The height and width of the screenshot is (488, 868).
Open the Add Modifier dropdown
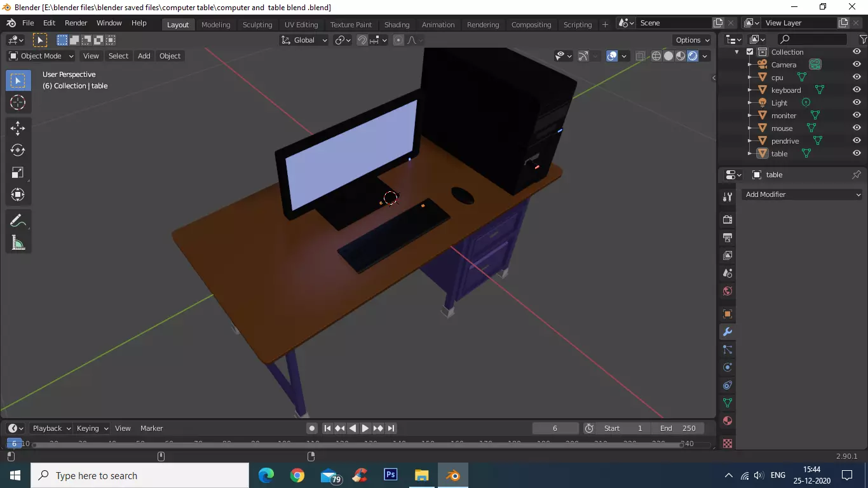[x=802, y=194]
